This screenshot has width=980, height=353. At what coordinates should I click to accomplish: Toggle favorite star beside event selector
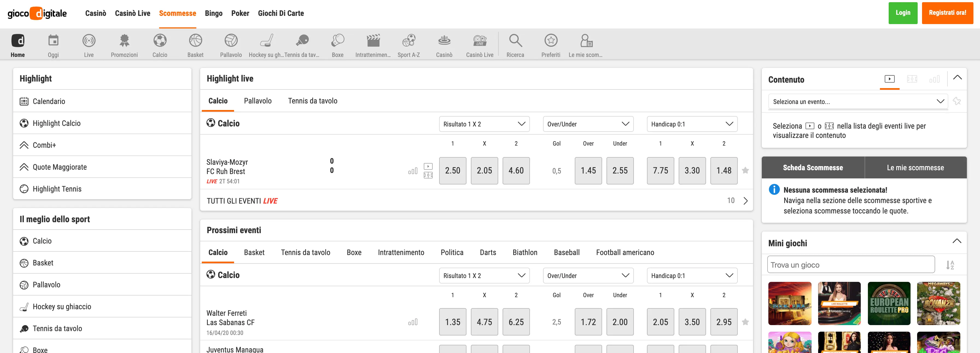tap(956, 101)
